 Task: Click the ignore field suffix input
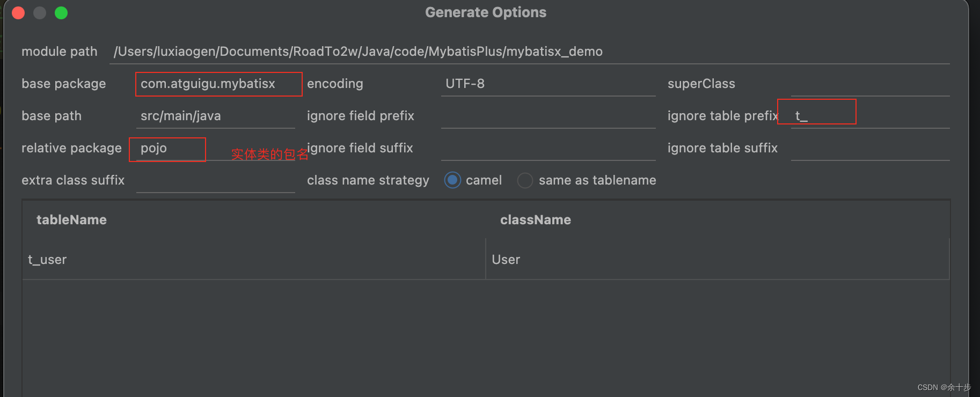pyautogui.click(x=547, y=149)
